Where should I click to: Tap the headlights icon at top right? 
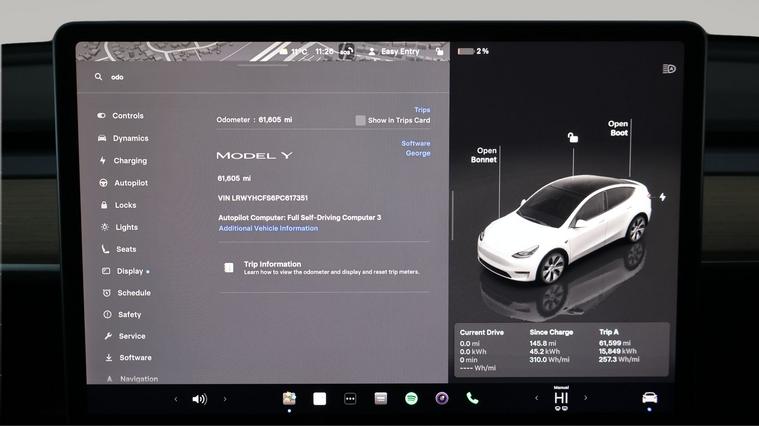pyautogui.click(x=669, y=69)
